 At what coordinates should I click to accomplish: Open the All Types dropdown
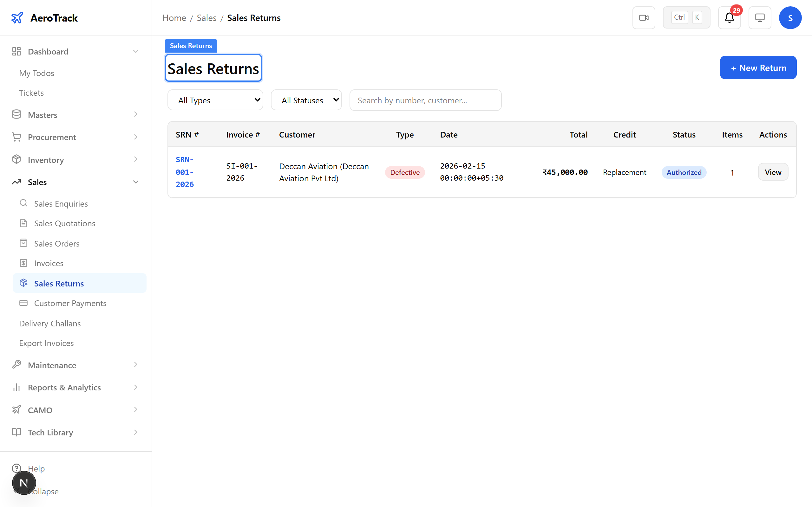pos(215,100)
